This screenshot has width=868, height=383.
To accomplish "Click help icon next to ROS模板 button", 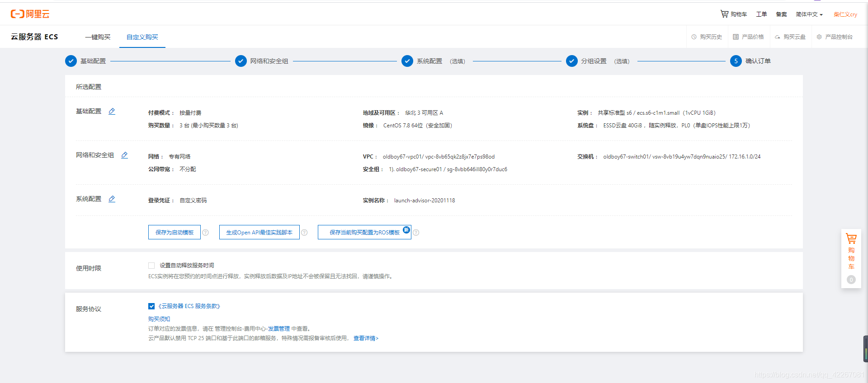I will (x=416, y=233).
